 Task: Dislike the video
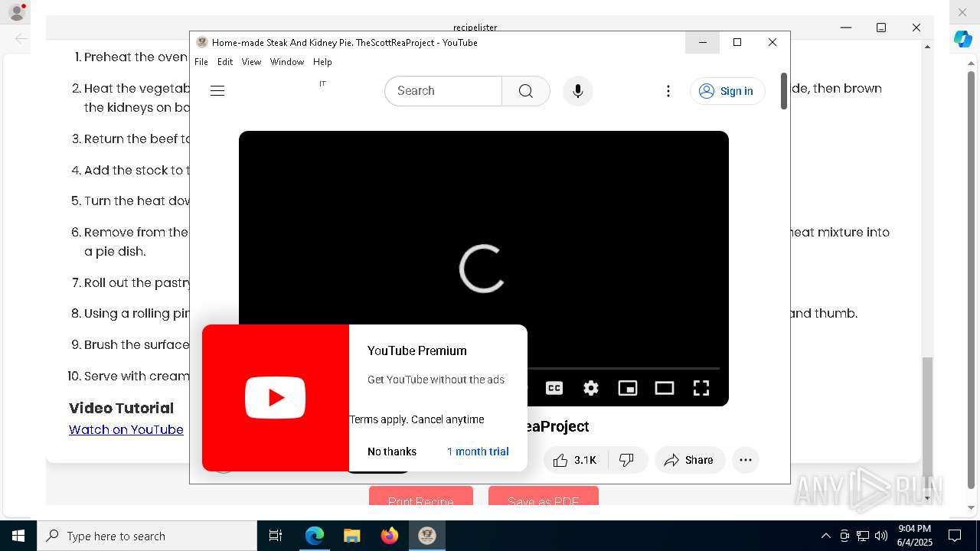coord(628,460)
